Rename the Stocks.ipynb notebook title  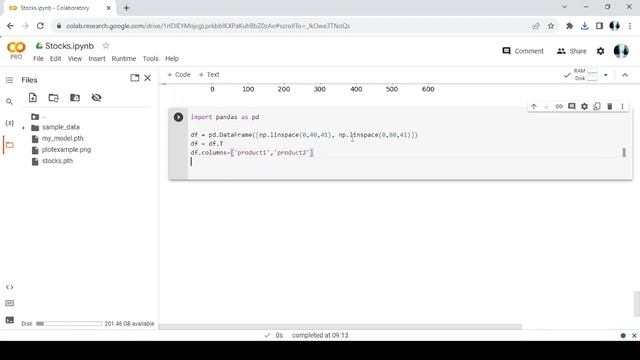click(x=69, y=46)
